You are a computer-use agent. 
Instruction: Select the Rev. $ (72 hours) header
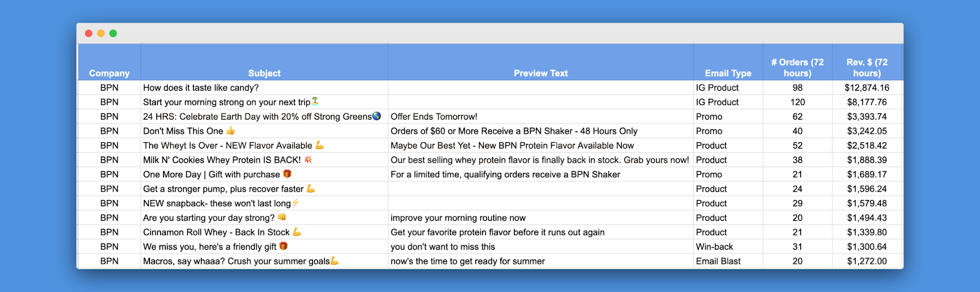pos(867,67)
